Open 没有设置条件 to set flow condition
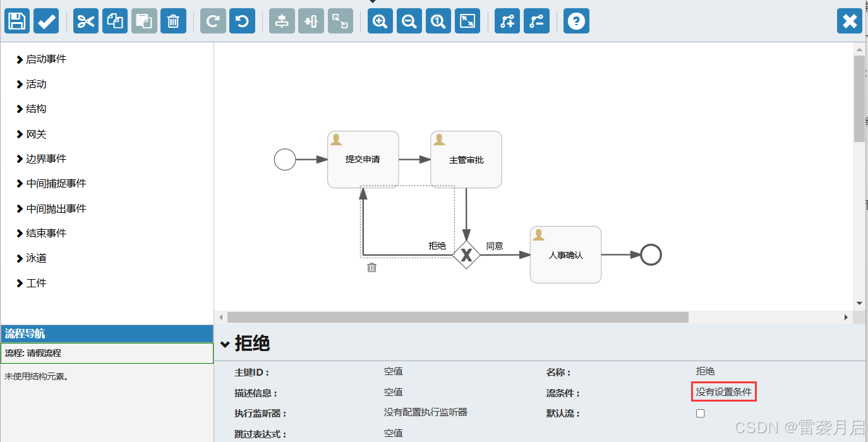The image size is (868, 442). click(723, 391)
